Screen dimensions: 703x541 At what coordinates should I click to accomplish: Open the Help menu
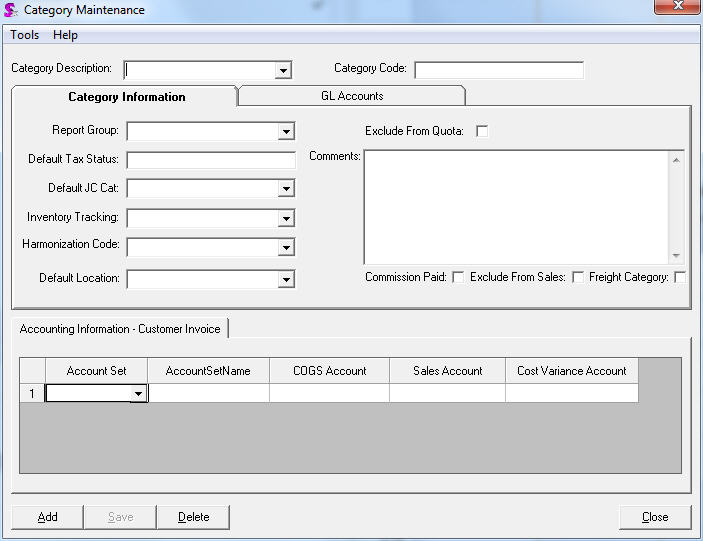(65, 35)
